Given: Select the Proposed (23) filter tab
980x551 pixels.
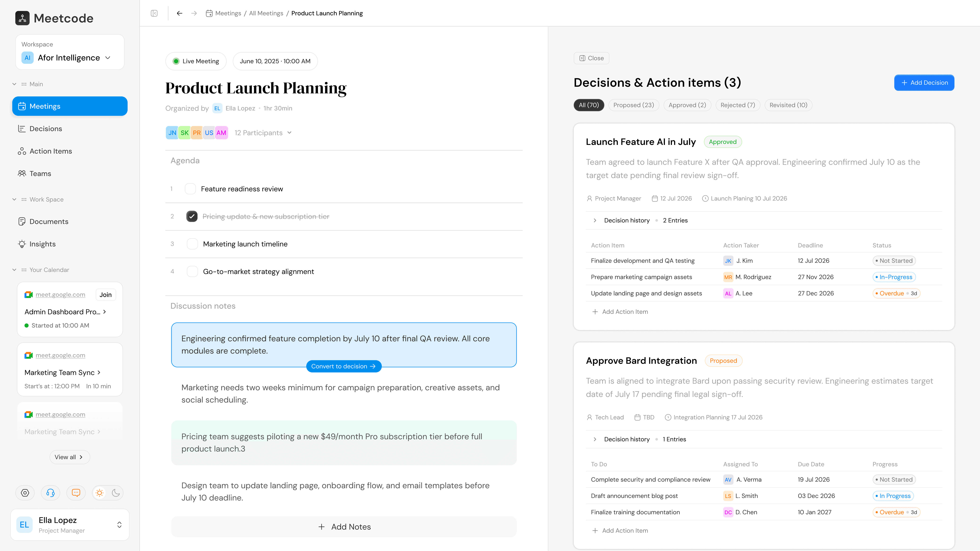Looking at the screenshot, I should 633,105.
